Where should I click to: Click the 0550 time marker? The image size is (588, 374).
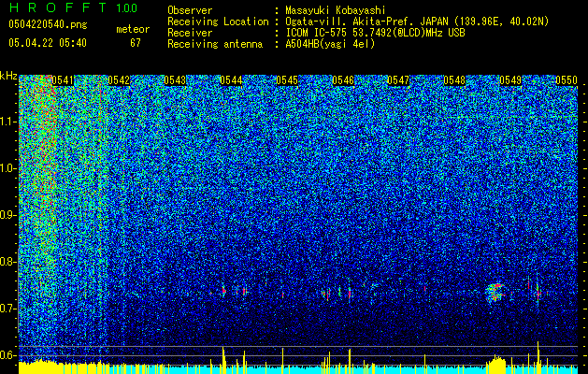point(566,80)
